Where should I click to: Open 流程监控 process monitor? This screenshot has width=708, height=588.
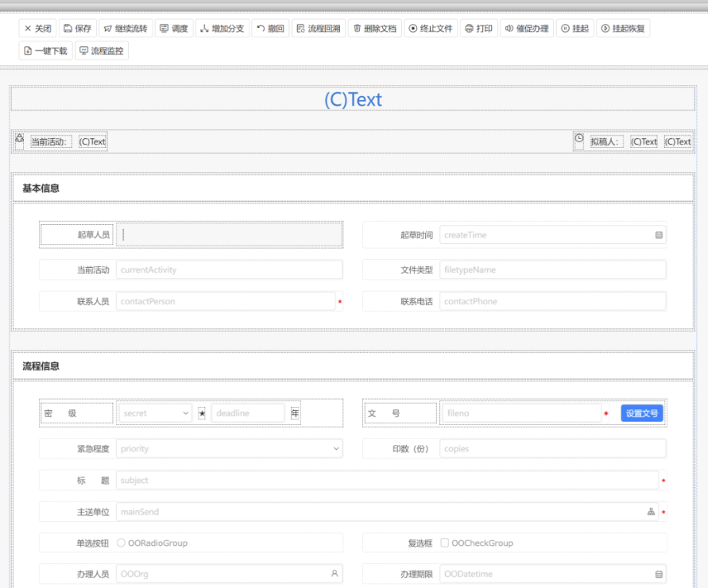tap(102, 51)
